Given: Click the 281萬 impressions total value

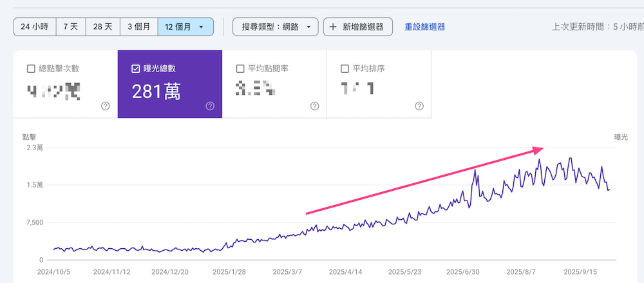Looking at the screenshot, I should pyautogui.click(x=156, y=92).
